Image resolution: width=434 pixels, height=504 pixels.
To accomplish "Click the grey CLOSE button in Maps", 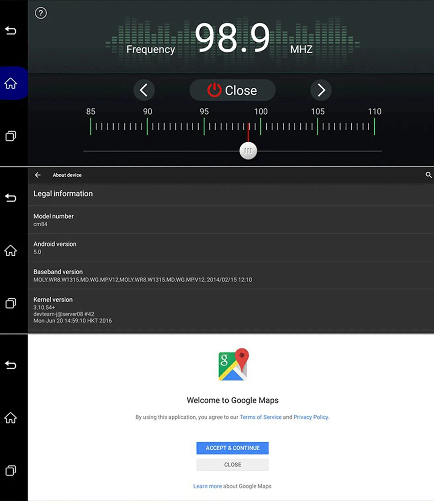I will (x=233, y=465).
